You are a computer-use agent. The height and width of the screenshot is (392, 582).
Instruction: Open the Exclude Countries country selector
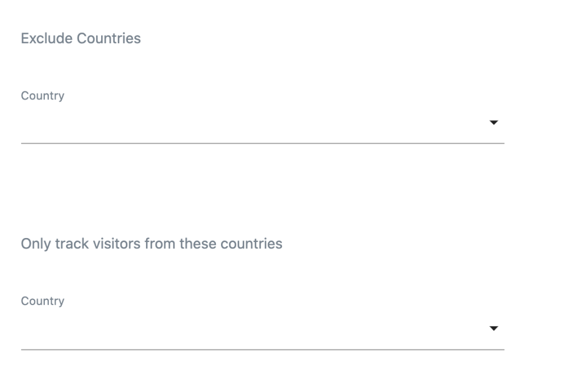pos(263,122)
